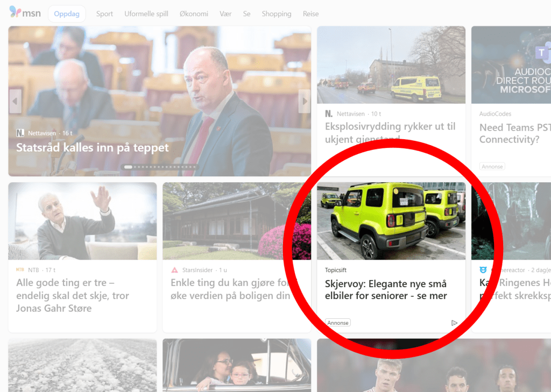Open the Vær navigation item

(225, 13)
